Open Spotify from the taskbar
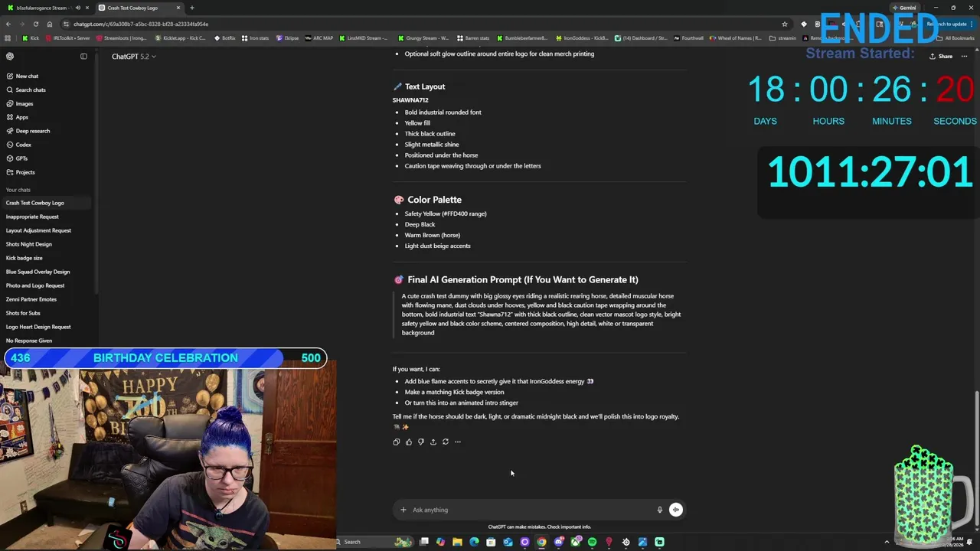Image resolution: width=980 pixels, height=551 pixels. [x=592, y=542]
